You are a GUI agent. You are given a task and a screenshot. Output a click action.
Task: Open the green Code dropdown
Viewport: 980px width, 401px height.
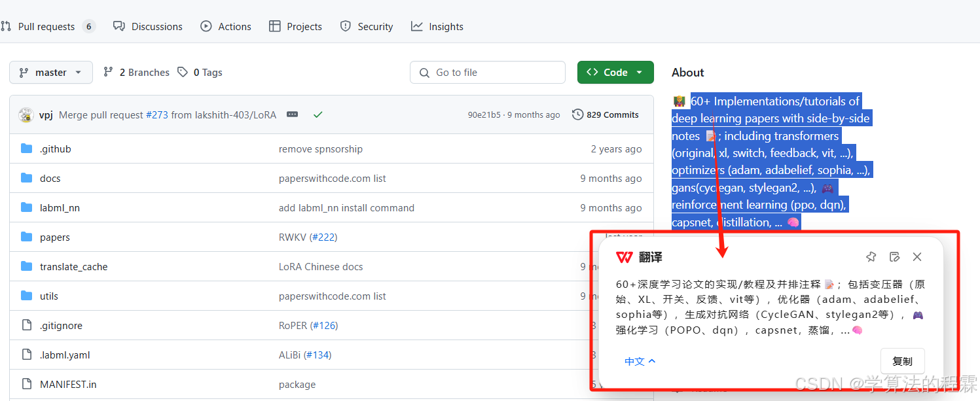[615, 73]
